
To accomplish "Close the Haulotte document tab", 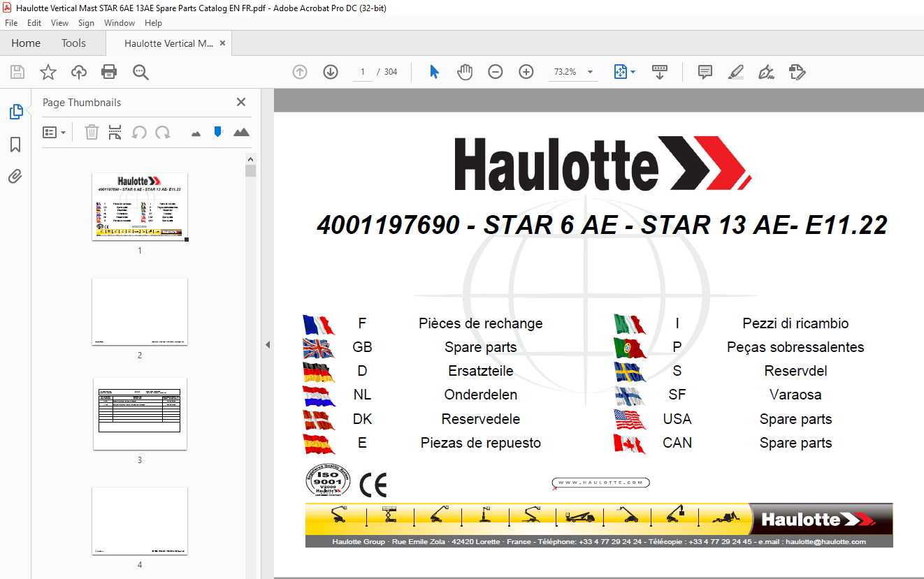I will pos(222,43).
